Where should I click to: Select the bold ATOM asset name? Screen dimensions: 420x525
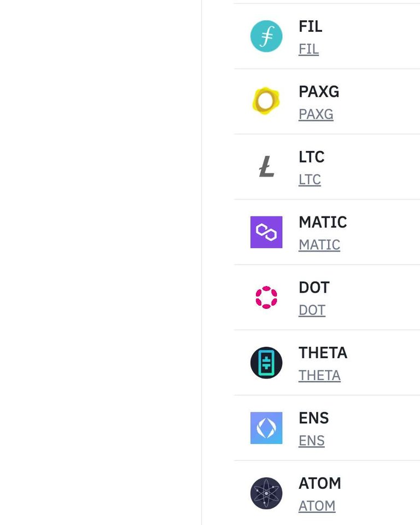coord(319,483)
